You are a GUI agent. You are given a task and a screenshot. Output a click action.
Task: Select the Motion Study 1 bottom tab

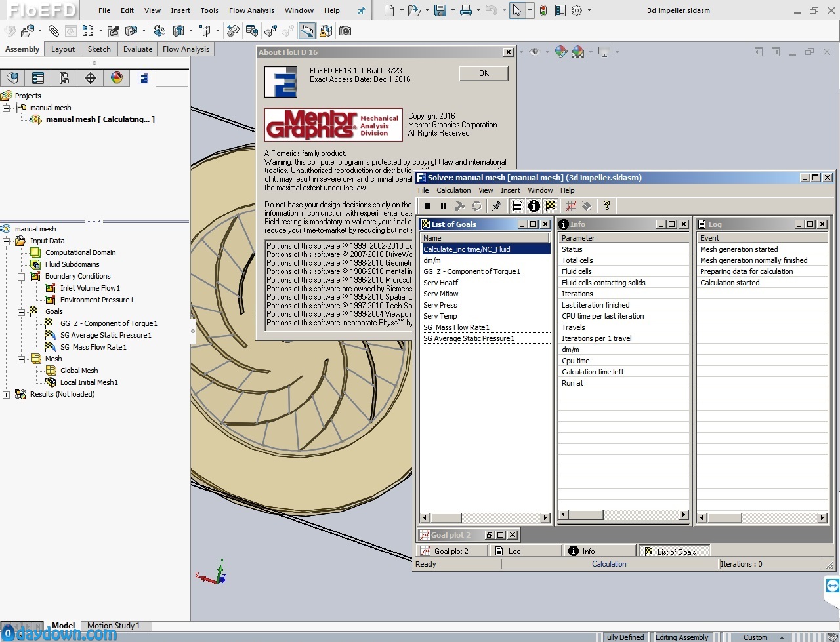click(x=114, y=626)
